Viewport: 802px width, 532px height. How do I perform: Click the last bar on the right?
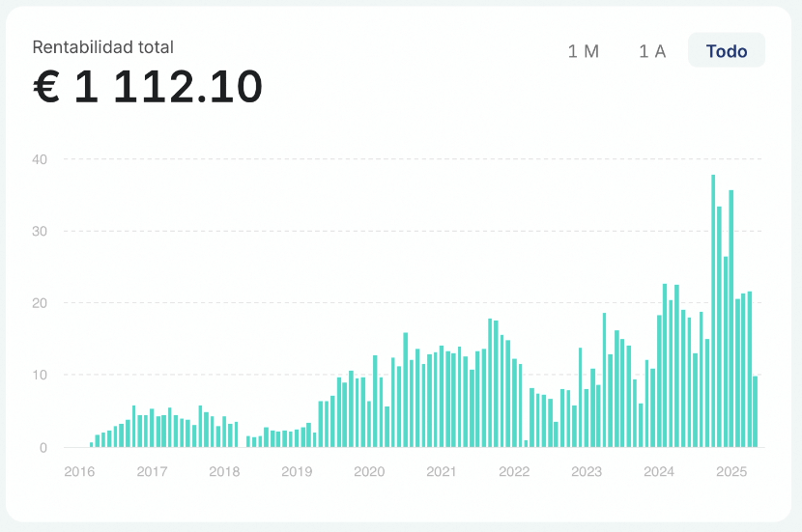click(756, 411)
